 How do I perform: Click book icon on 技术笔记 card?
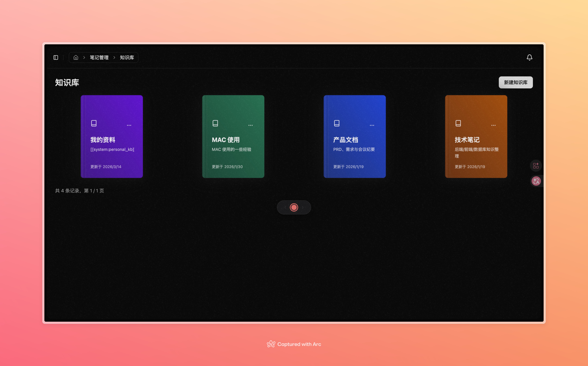click(x=458, y=123)
